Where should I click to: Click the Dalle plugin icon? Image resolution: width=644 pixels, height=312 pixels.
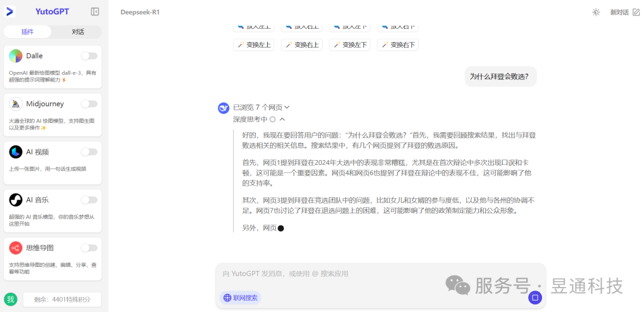click(x=16, y=56)
